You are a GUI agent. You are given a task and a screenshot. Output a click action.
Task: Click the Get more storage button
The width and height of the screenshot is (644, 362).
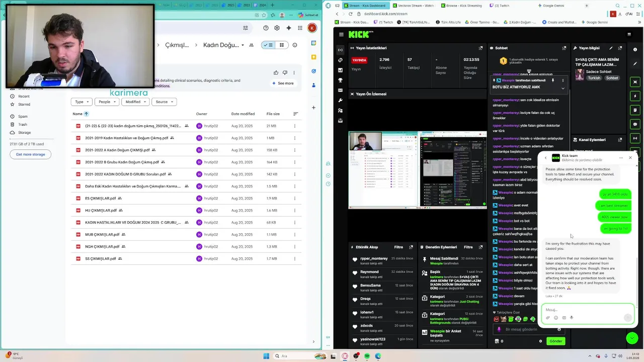pyautogui.click(x=30, y=154)
